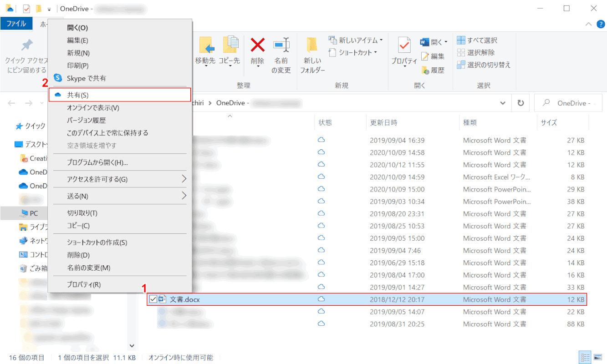Click Select None (選択解除)
Screen dimensions: 607x364
[476, 53]
